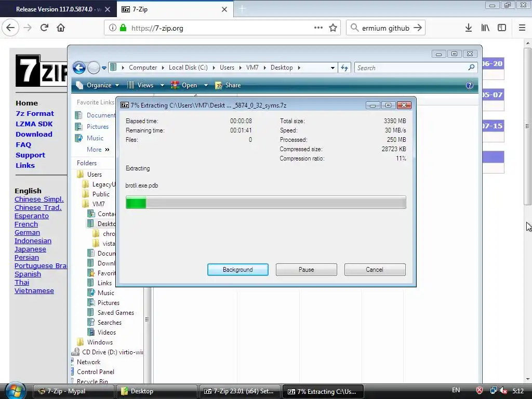
Task: Open browser Library icon
Action: click(485, 28)
